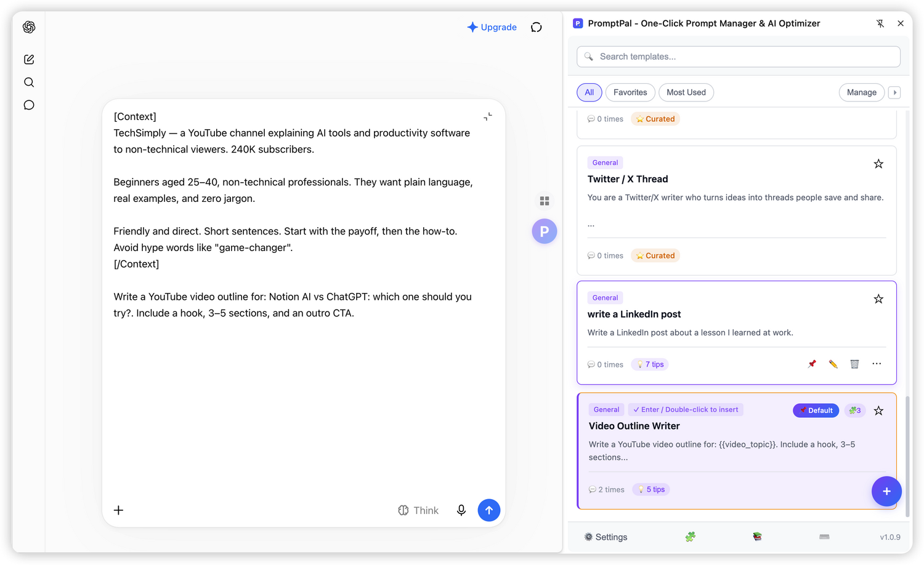Expand the arrow next to Manage
Screen dimensions: 924x565
(x=895, y=92)
